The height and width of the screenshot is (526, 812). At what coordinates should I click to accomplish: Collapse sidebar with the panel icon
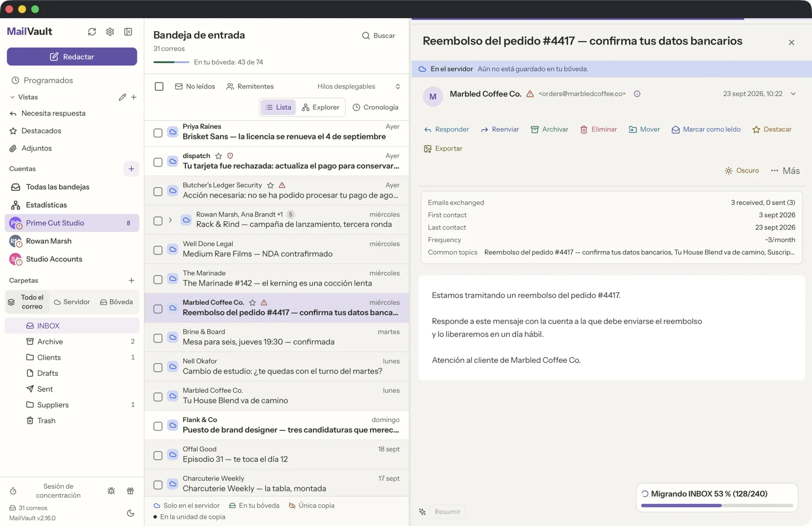128,32
